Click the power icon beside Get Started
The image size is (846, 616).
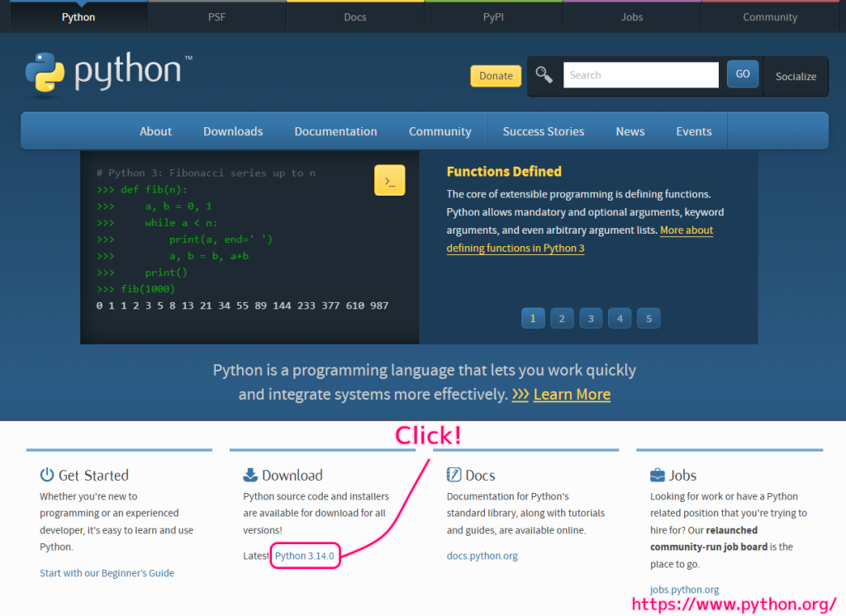click(x=48, y=475)
